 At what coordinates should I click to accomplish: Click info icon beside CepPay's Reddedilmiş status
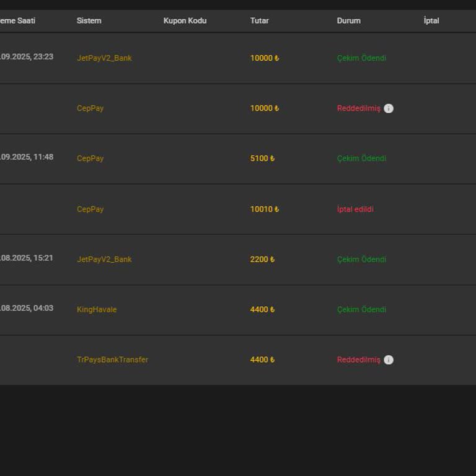pos(389,108)
